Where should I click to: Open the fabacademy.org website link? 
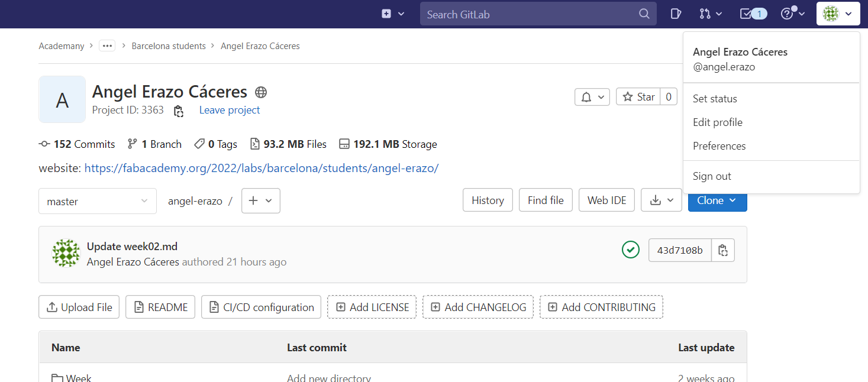click(262, 168)
